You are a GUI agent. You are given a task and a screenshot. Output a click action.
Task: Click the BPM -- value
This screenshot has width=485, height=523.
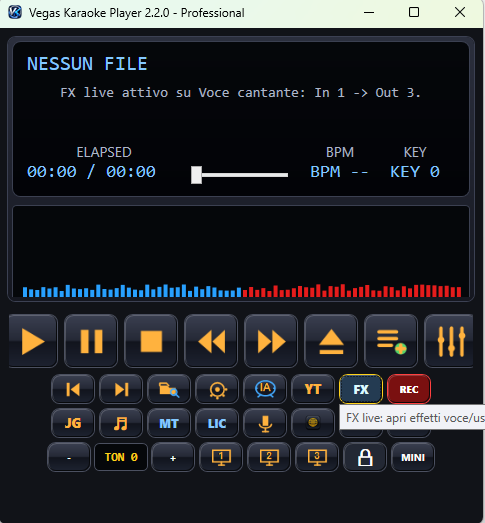(339, 172)
